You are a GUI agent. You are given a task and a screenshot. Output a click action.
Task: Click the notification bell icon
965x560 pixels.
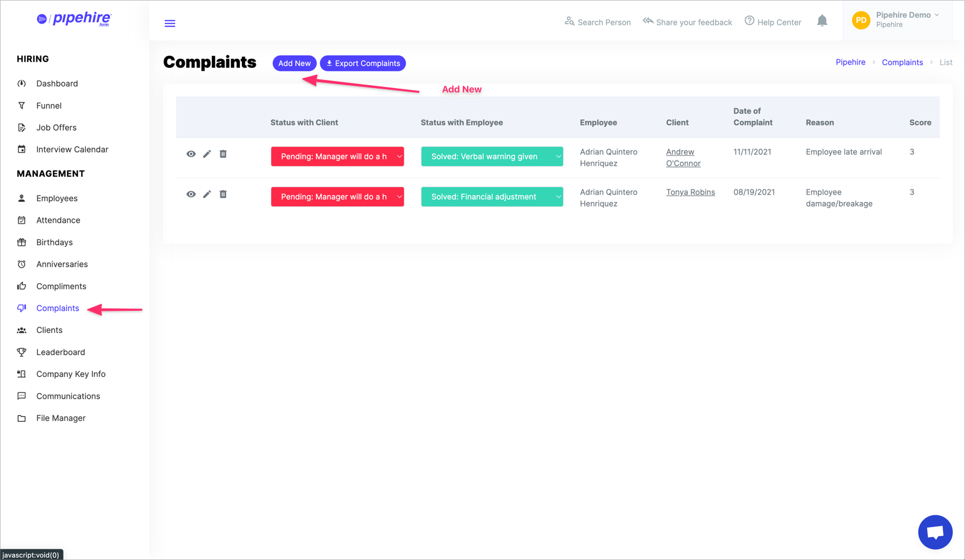coord(822,20)
